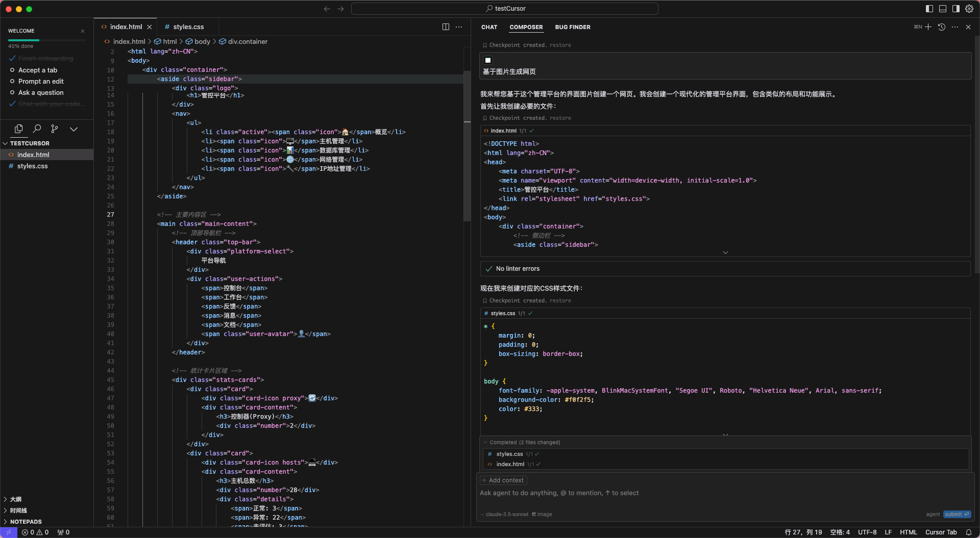Viewport: 980px width, 538px height.
Task: Restore the first checkpoint above the prompt
Action: click(560, 45)
